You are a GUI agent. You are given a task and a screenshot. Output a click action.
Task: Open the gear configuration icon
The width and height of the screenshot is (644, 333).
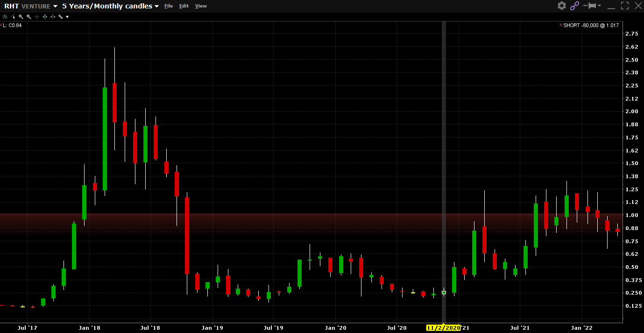(562, 6)
